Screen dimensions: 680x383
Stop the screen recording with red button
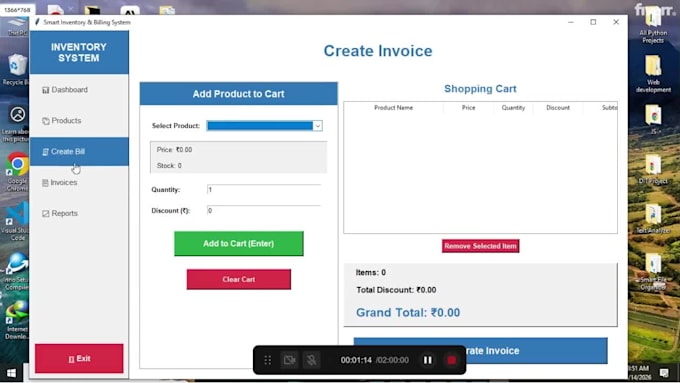click(451, 360)
